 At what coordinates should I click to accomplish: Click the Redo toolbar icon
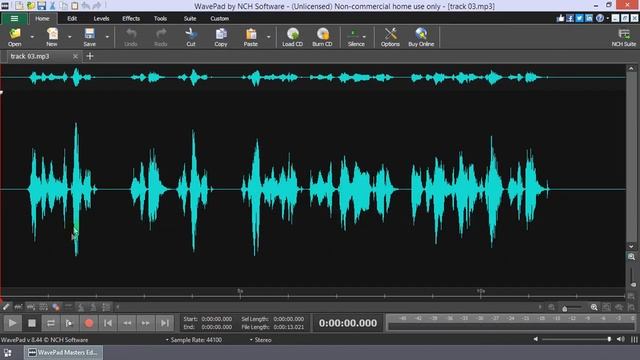[x=161, y=37]
